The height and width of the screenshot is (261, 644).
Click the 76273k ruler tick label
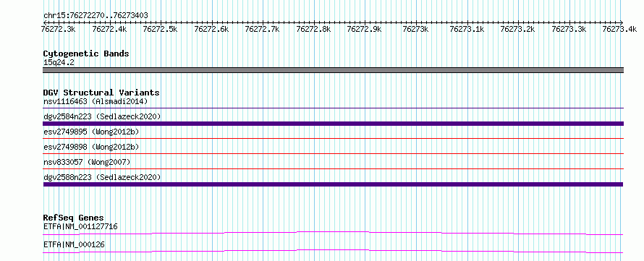pyautogui.click(x=415, y=29)
